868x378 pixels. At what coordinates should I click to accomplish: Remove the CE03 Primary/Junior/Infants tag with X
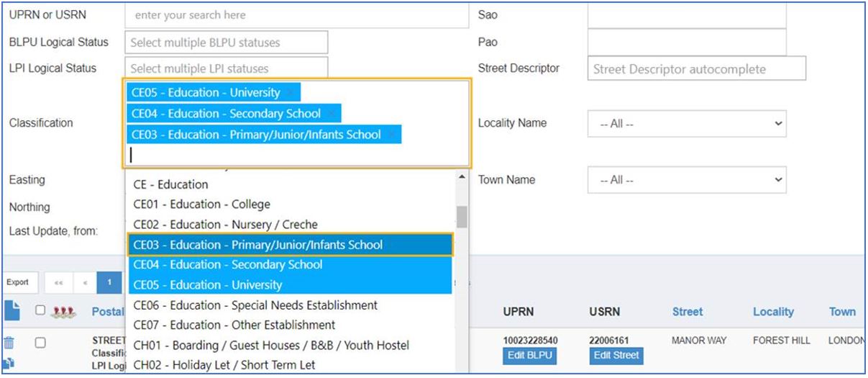390,135
